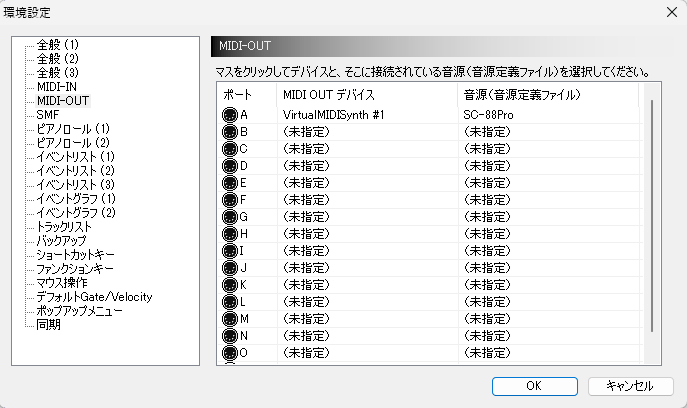Select イベントリスト (1) in tree
This screenshot has width=687, height=408.
(75, 157)
